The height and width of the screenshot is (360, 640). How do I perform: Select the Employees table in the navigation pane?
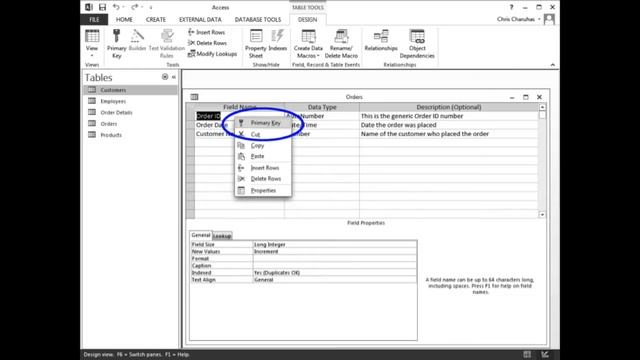tap(131, 101)
